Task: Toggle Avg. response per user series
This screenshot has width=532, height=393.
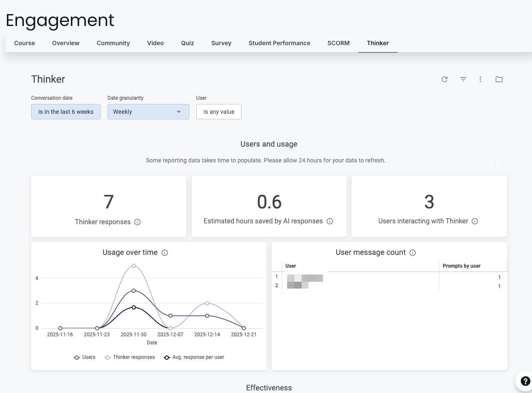Action: pos(194,357)
